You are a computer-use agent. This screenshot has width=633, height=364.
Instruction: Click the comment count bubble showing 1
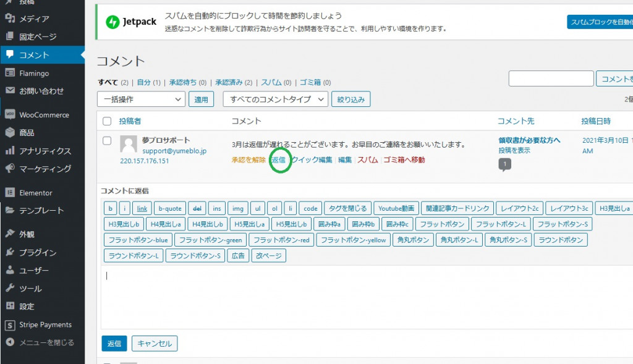point(504,164)
